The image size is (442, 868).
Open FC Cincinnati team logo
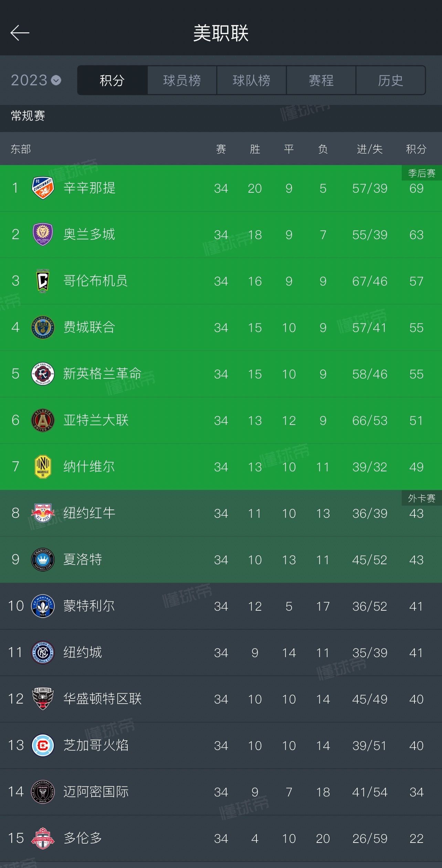(x=43, y=188)
